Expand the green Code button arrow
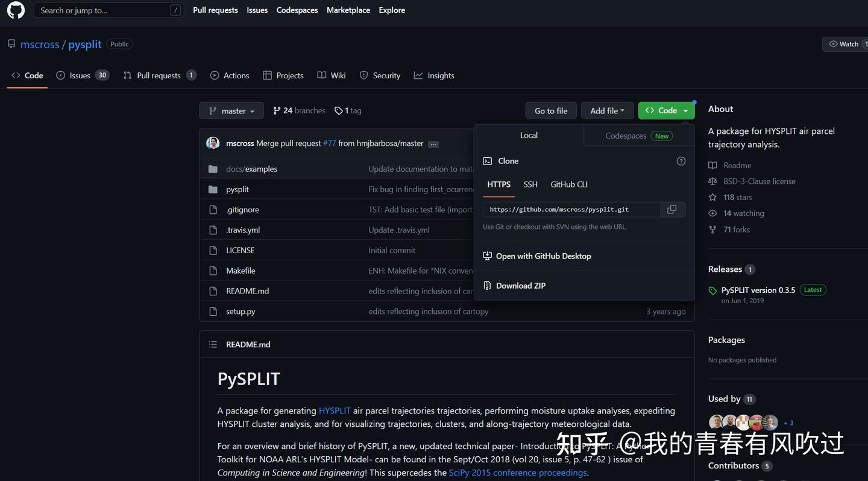 point(685,110)
